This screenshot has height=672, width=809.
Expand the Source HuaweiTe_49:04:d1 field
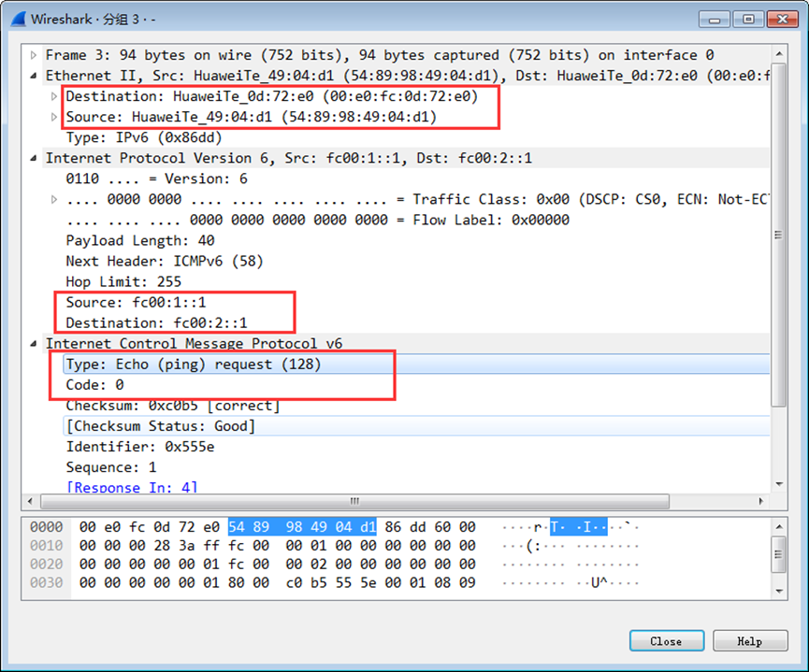[53, 117]
